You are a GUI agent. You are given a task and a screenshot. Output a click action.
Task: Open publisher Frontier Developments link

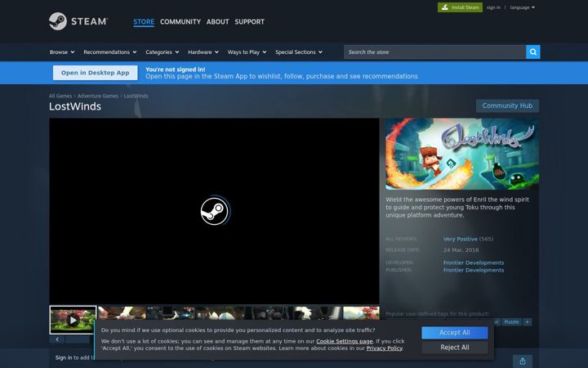click(x=473, y=270)
